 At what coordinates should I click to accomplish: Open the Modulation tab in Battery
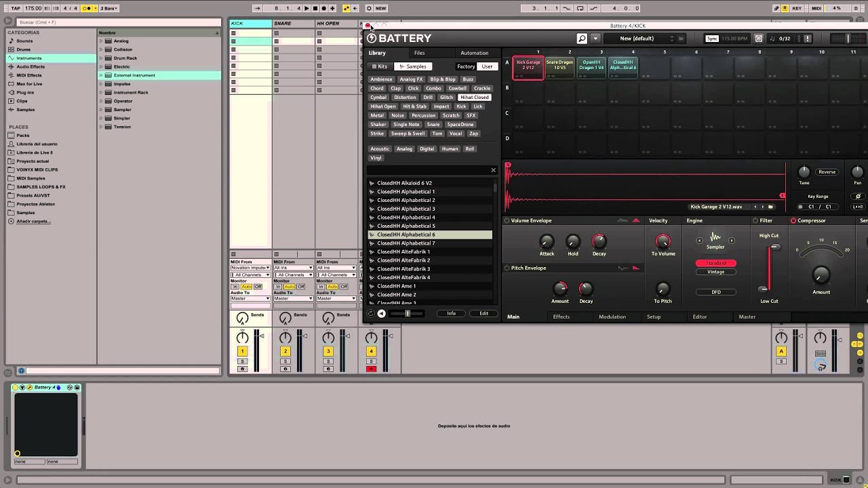[612, 317]
